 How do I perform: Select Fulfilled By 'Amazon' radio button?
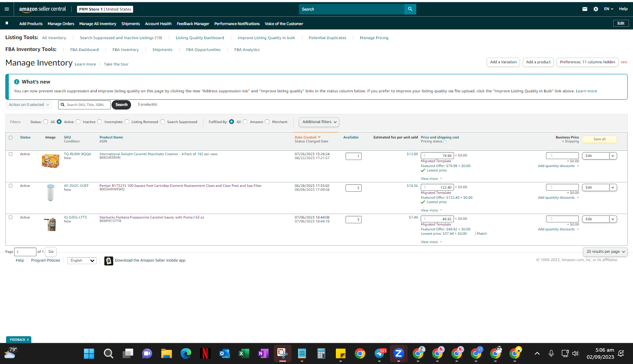pos(245,122)
